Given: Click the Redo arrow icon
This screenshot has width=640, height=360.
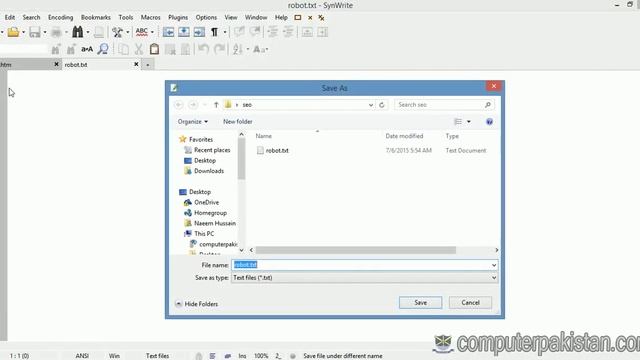Looking at the screenshot, I should pos(220,49).
